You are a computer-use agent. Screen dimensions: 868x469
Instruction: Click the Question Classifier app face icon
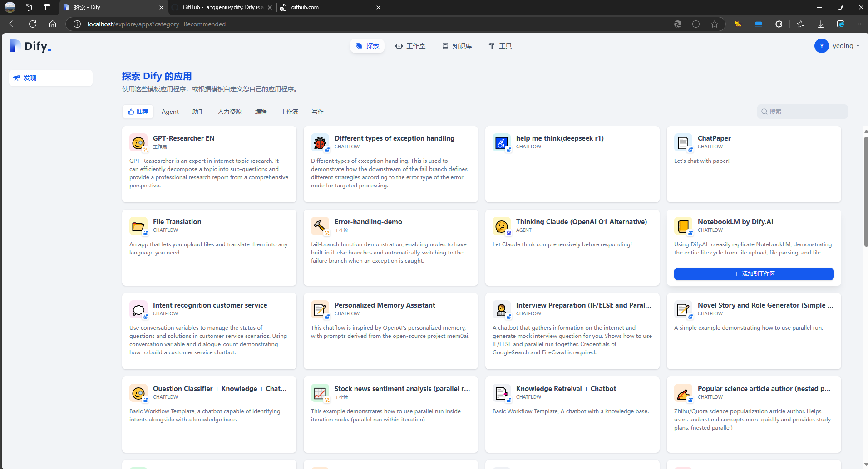(138, 393)
